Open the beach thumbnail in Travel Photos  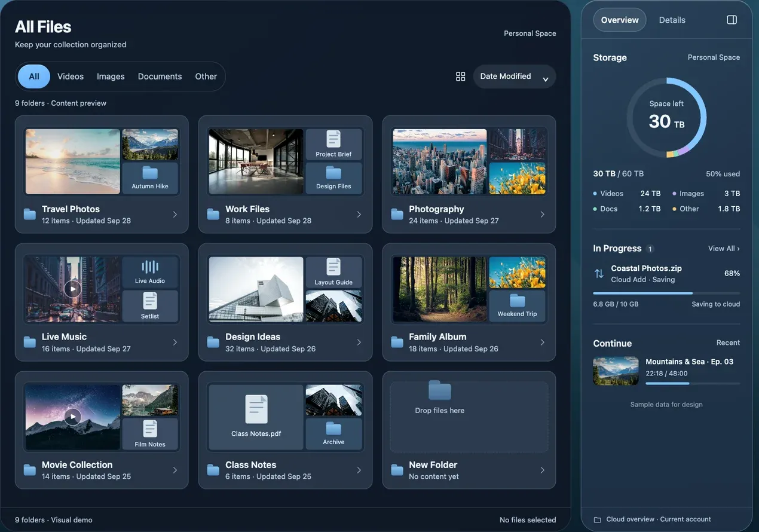tap(73, 161)
